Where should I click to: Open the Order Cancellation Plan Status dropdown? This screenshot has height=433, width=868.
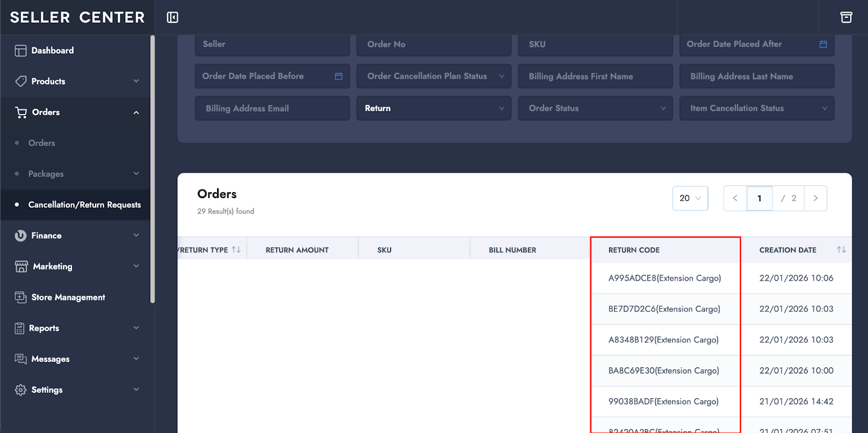tap(433, 77)
